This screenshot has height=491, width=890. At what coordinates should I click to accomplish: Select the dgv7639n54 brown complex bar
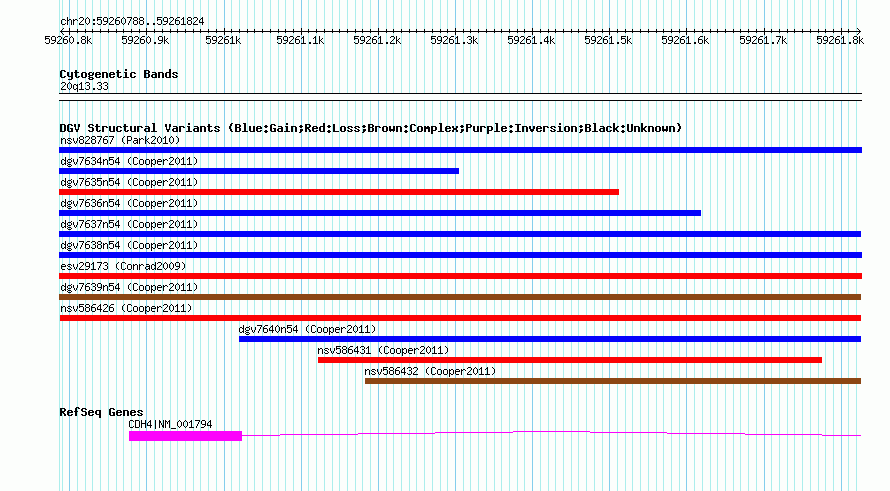point(460,297)
